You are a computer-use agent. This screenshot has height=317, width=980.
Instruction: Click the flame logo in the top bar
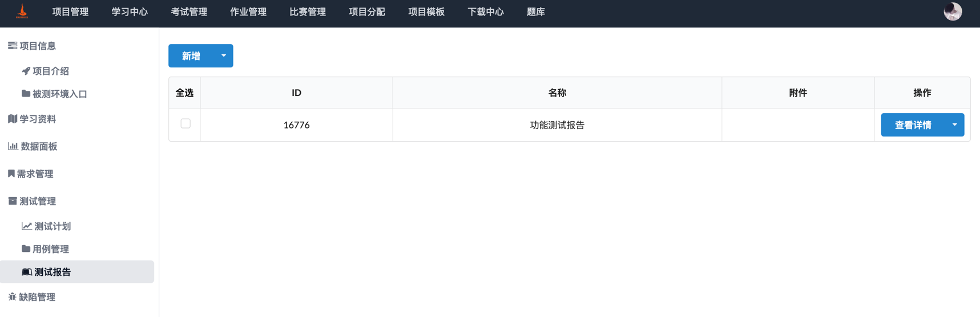(x=22, y=11)
